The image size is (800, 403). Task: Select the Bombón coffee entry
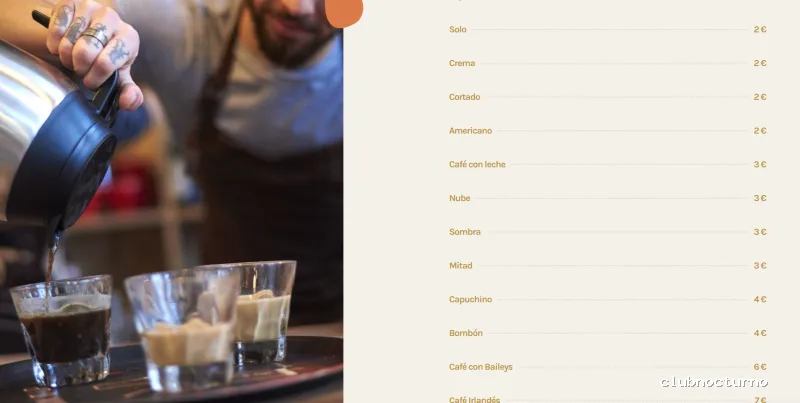click(466, 333)
